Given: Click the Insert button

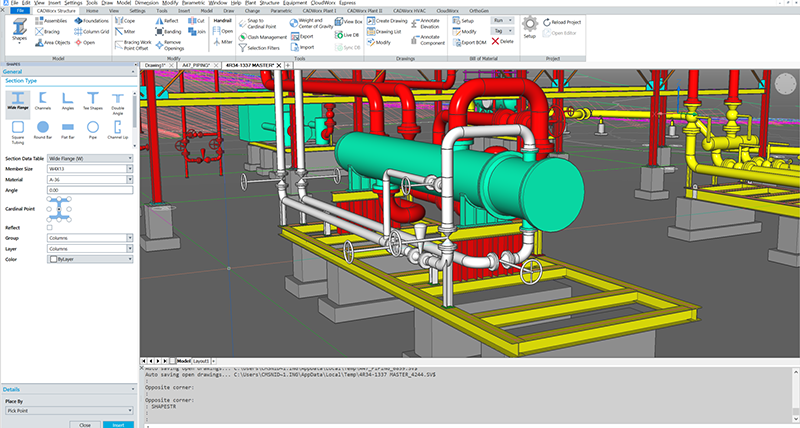Looking at the screenshot, I should tap(117, 424).
